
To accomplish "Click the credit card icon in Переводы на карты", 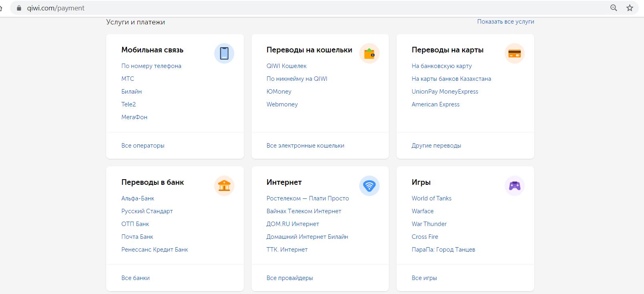I will click(x=515, y=53).
